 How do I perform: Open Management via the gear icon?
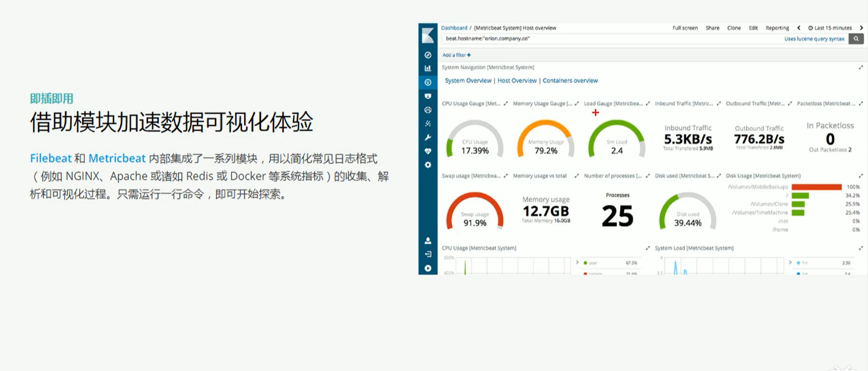(428, 164)
